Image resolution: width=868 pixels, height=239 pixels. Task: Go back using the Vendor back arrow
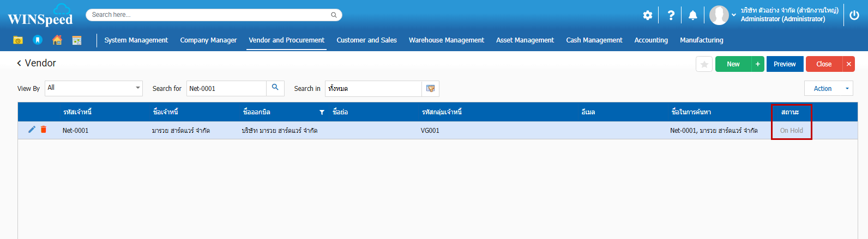20,63
